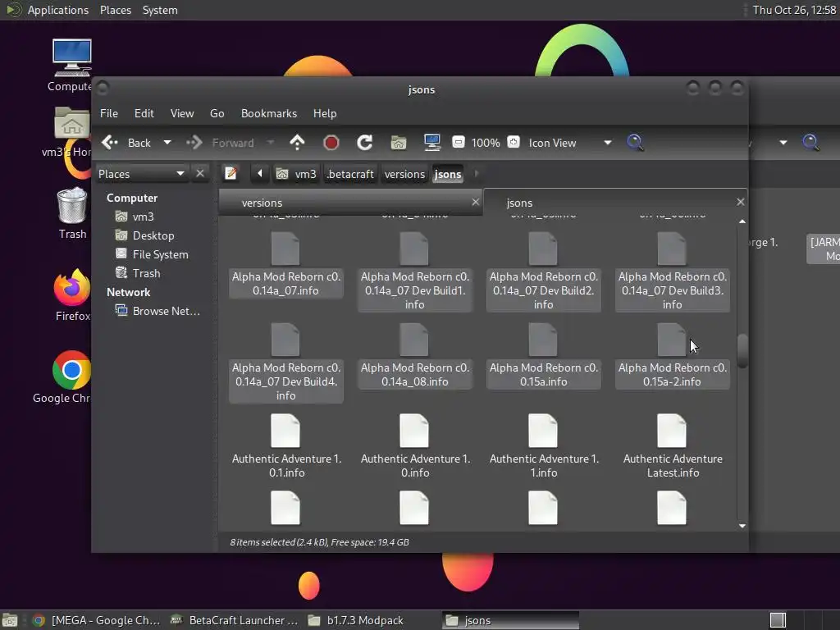Click the Back navigation arrow

[x=110, y=143]
